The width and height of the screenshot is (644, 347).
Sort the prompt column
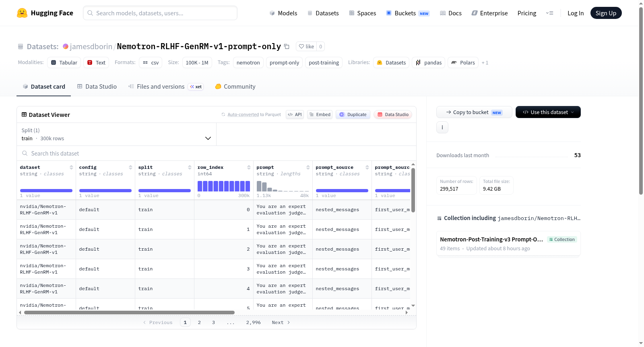pyautogui.click(x=308, y=167)
